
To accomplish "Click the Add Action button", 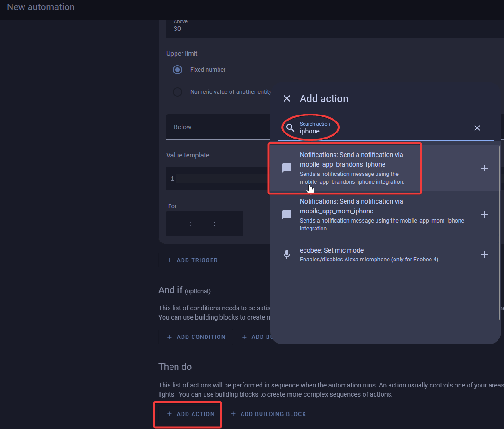I will coord(191,414).
